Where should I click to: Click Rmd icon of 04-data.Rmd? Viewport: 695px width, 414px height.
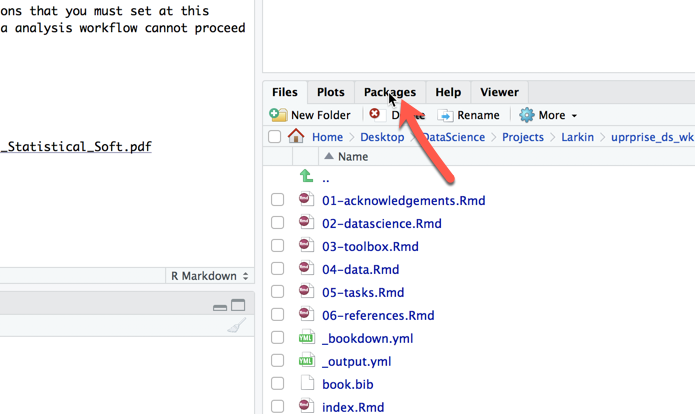click(306, 268)
